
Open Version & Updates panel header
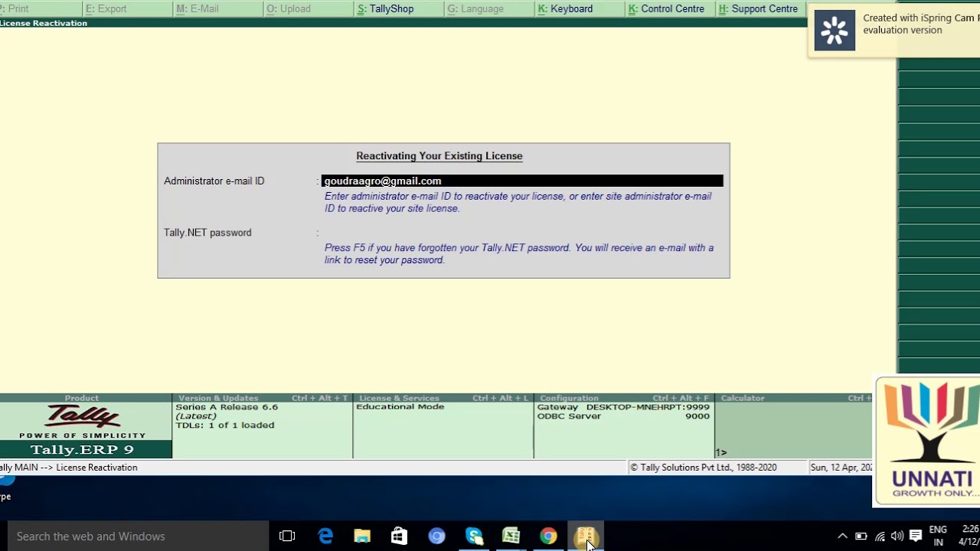263,398
